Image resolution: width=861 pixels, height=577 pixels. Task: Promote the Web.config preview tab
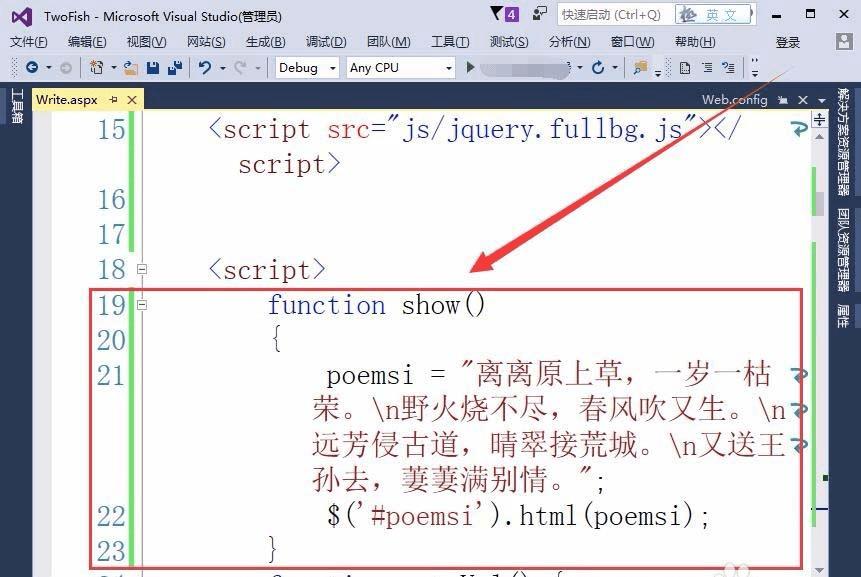click(x=782, y=100)
